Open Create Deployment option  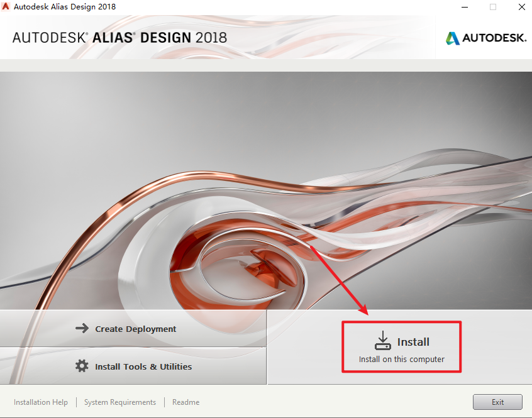[x=133, y=329]
